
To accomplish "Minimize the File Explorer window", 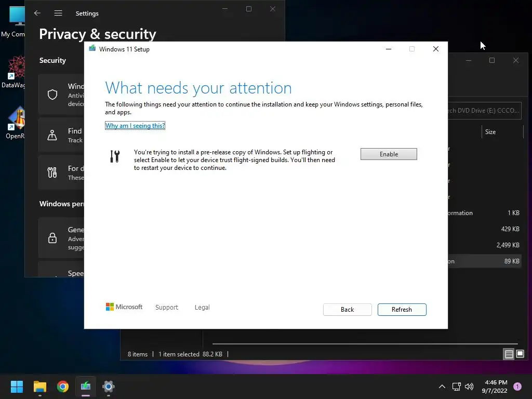I will 469,60.
